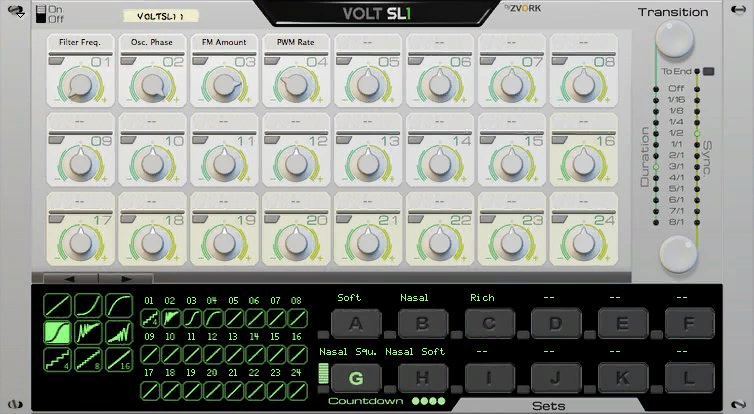Select the 4-step staircase curve icon
Viewport: 754px width, 414px height.
coord(58,360)
